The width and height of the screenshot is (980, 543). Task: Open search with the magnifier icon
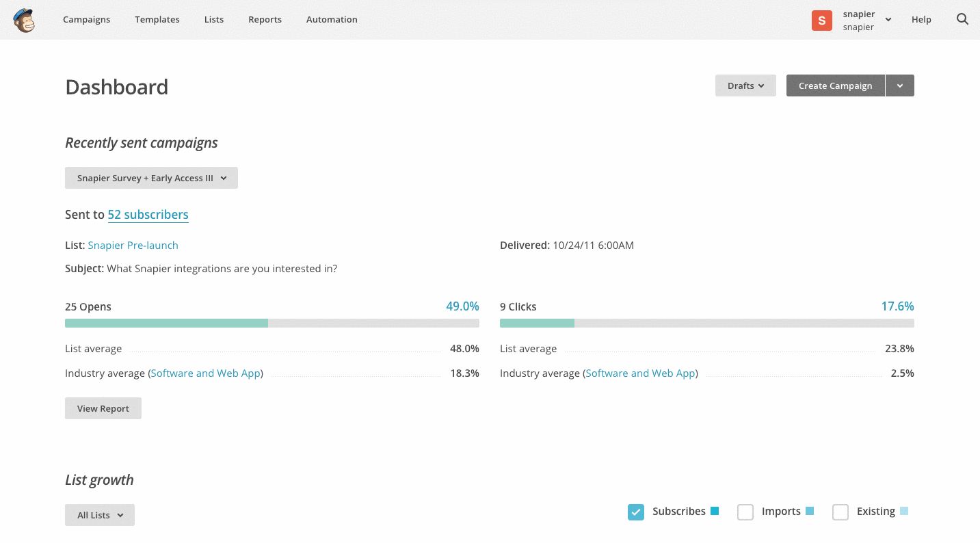tap(962, 19)
